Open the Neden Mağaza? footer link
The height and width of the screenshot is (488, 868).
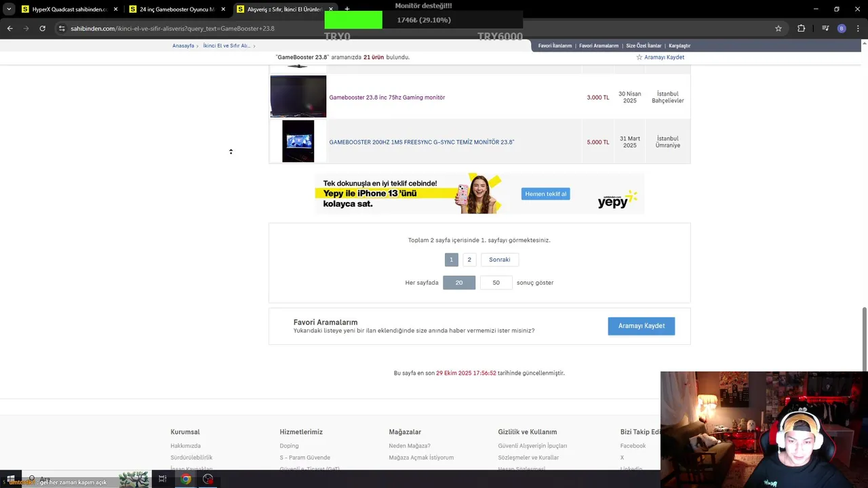pyautogui.click(x=410, y=446)
